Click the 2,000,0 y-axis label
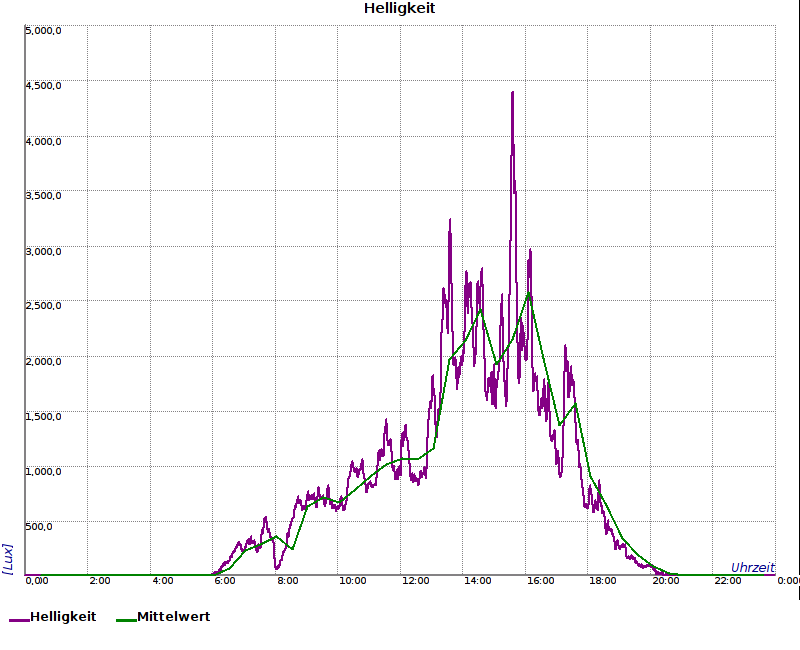Image resolution: width=800 pixels, height=650 pixels. pyautogui.click(x=43, y=362)
